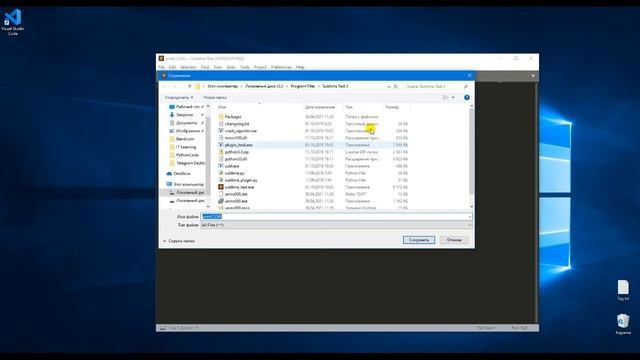The width and height of the screenshot is (640, 360).
Task: Open the IT Learning folder in navigation pane
Action: pyautogui.click(x=183, y=147)
